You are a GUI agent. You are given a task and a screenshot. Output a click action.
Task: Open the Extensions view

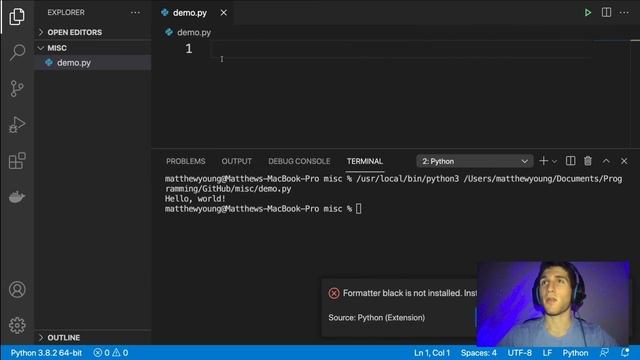[17, 160]
